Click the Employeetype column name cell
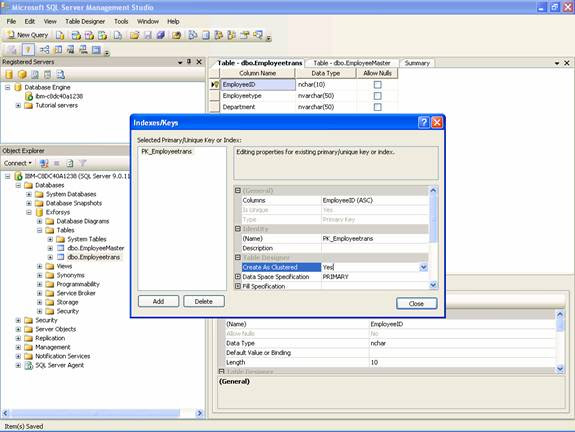The height and width of the screenshot is (432, 575). point(258,96)
